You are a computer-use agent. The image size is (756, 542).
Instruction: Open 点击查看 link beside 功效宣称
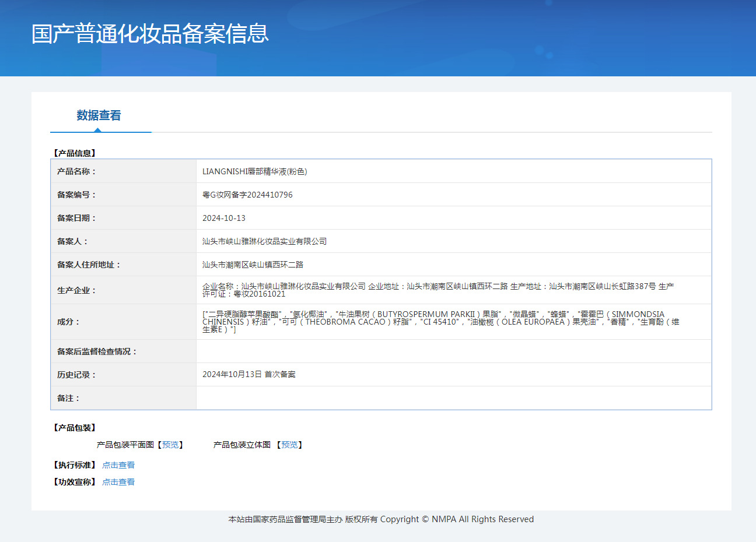[118, 482]
